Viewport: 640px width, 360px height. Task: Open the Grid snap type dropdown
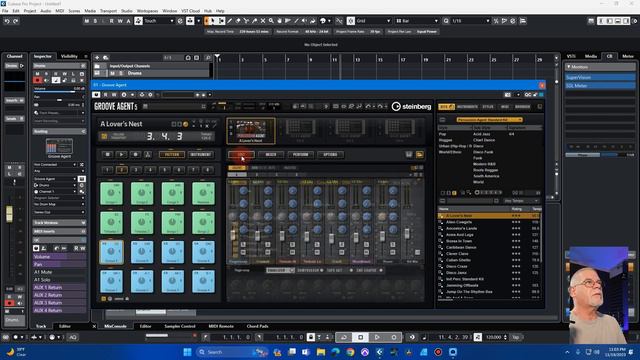373,21
